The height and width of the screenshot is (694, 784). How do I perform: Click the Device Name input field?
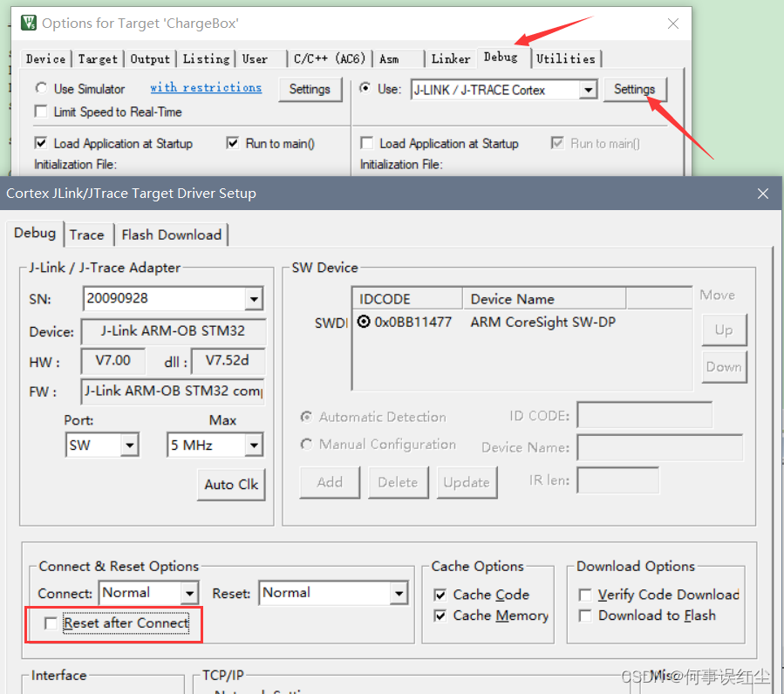click(660, 447)
